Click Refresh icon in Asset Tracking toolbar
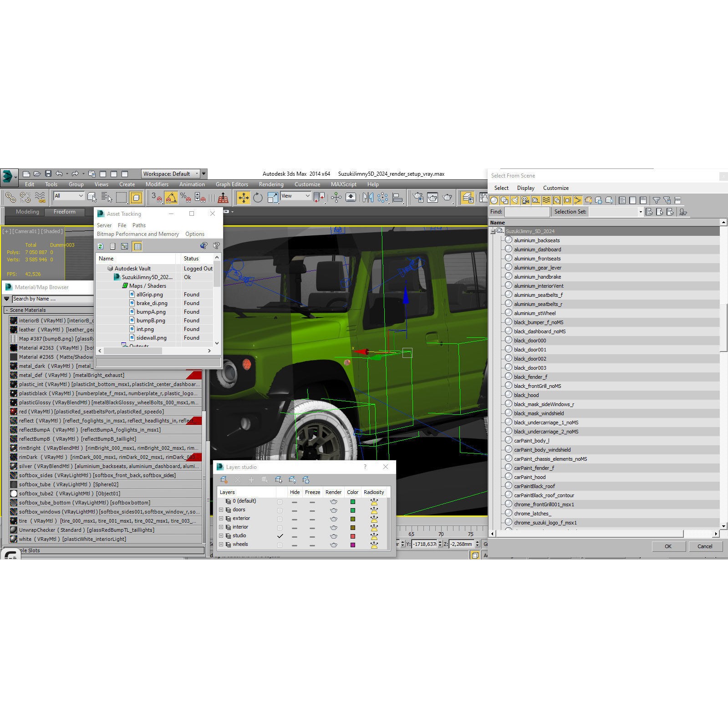This screenshot has height=728, width=728. (x=101, y=246)
